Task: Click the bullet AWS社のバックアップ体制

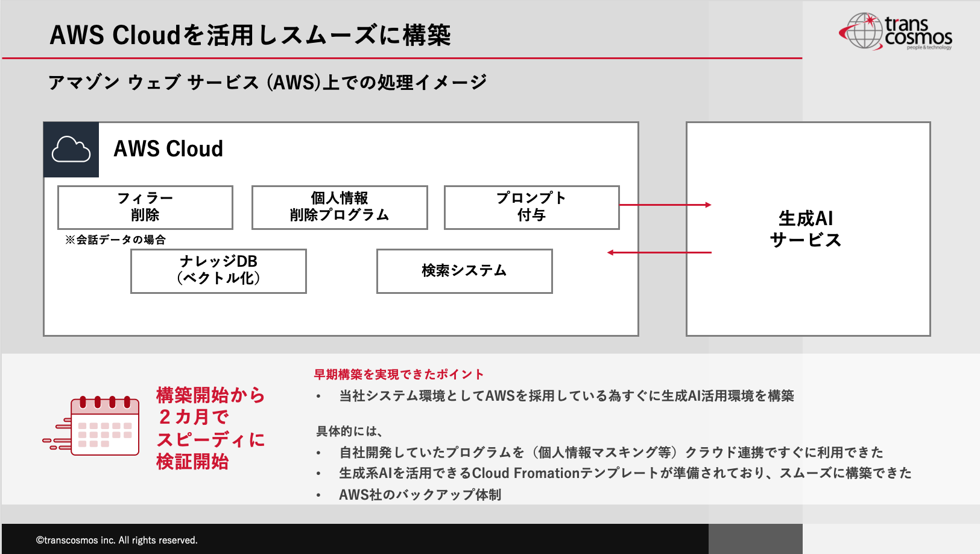Action: coord(420,495)
